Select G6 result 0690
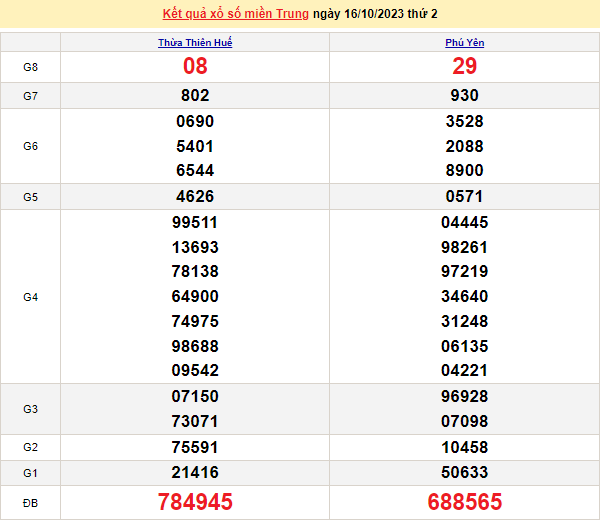 coord(195,121)
